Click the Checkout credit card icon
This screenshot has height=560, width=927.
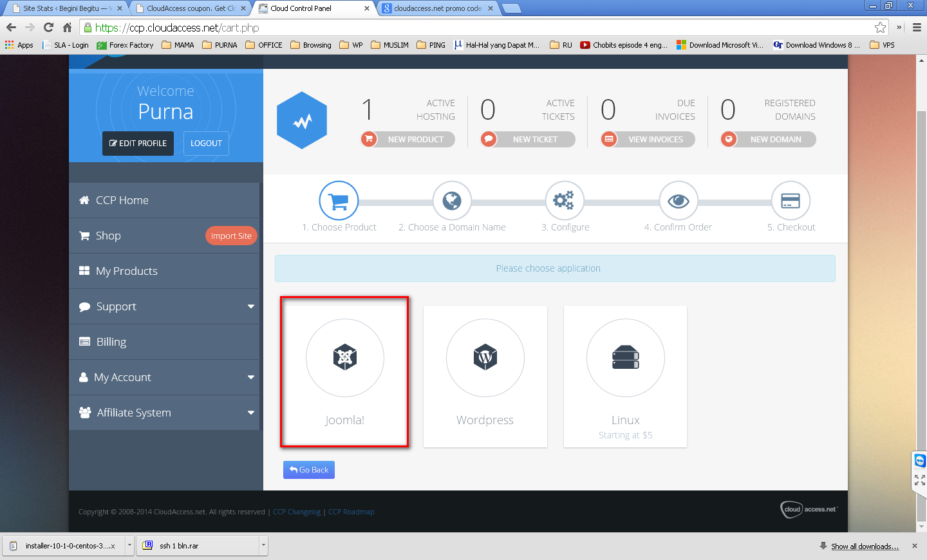pyautogui.click(x=791, y=201)
